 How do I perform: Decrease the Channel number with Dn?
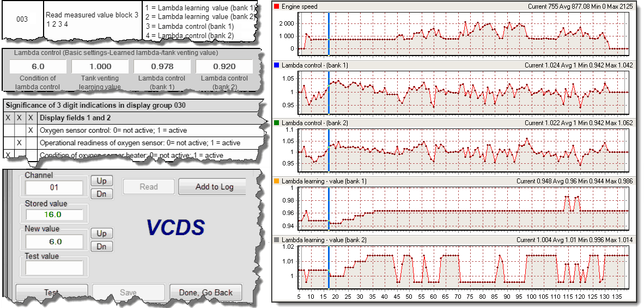click(x=101, y=194)
